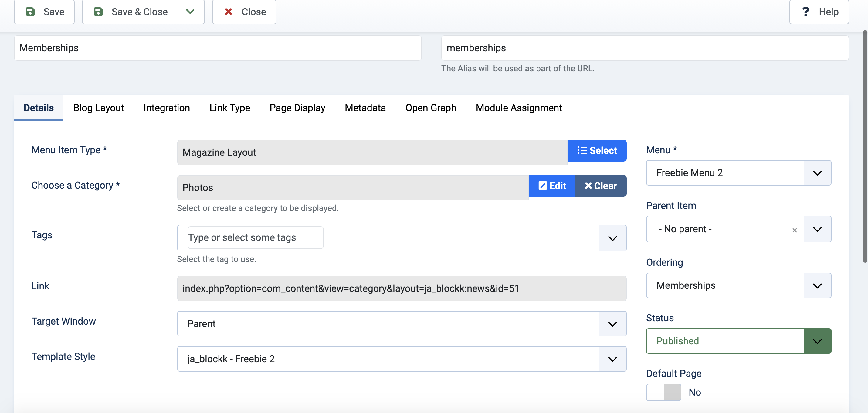Open the Module Assignment tab
This screenshot has width=868, height=413.
coord(519,108)
